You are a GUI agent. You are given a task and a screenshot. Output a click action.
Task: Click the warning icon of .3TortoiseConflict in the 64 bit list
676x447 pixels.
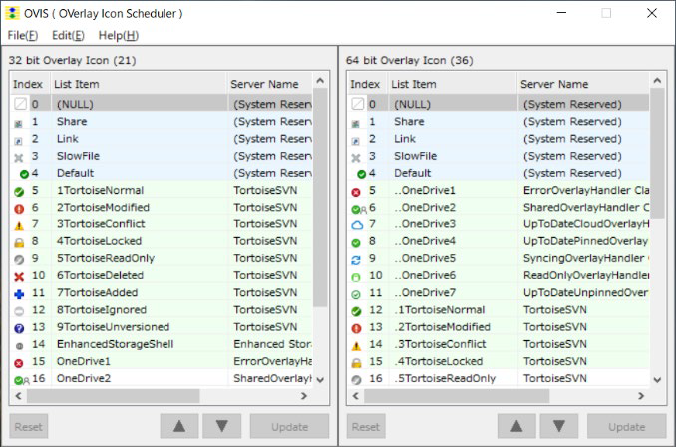(356, 346)
